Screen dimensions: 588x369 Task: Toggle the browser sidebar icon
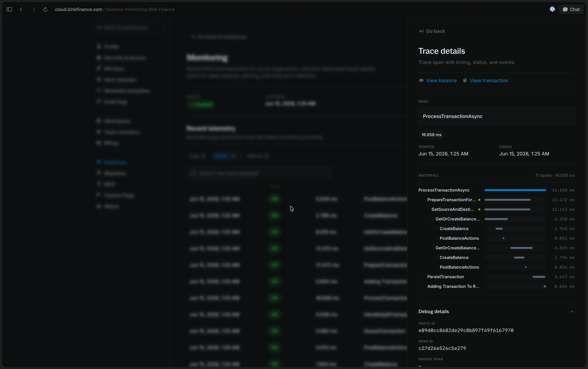pyautogui.click(x=9, y=9)
